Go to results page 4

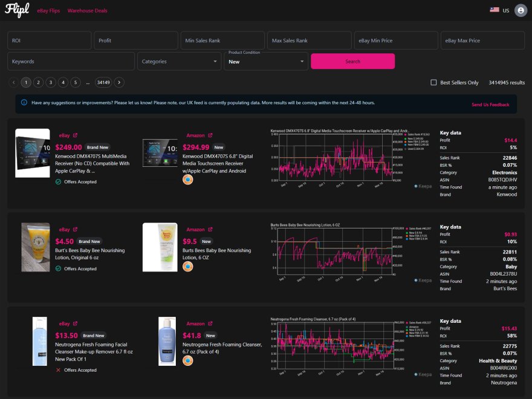pyautogui.click(x=63, y=82)
